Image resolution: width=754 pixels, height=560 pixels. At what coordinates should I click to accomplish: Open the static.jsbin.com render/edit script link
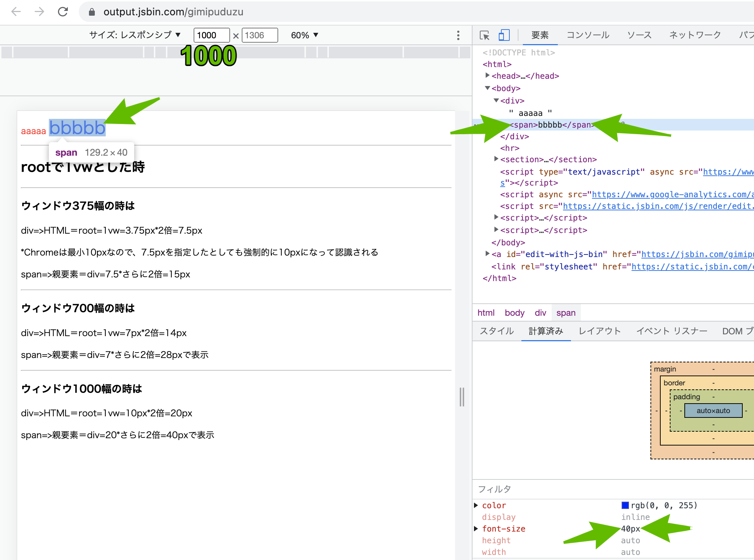658,206
